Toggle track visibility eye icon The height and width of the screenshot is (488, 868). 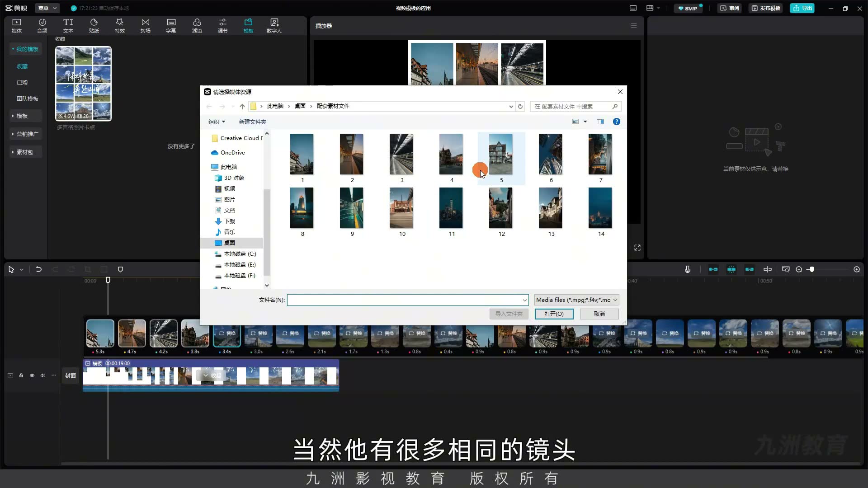tap(32, 375)
